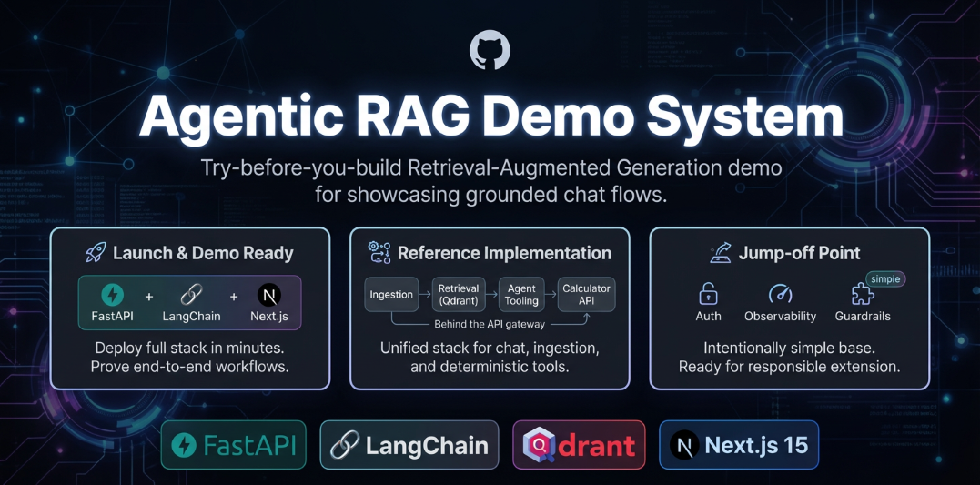Click the "Unified stack for chat, ingestion," text
This screenshot has width=980, height=485.
[490, 348]
